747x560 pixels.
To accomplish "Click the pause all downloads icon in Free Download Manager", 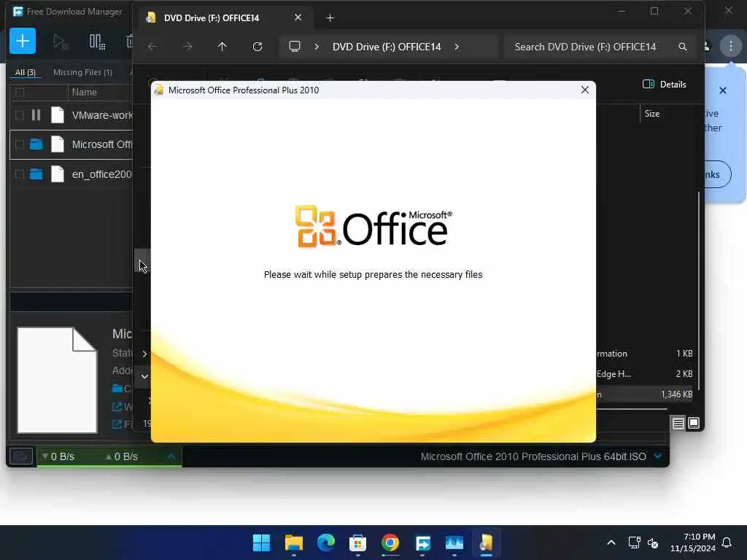I will tap(97, 42).
